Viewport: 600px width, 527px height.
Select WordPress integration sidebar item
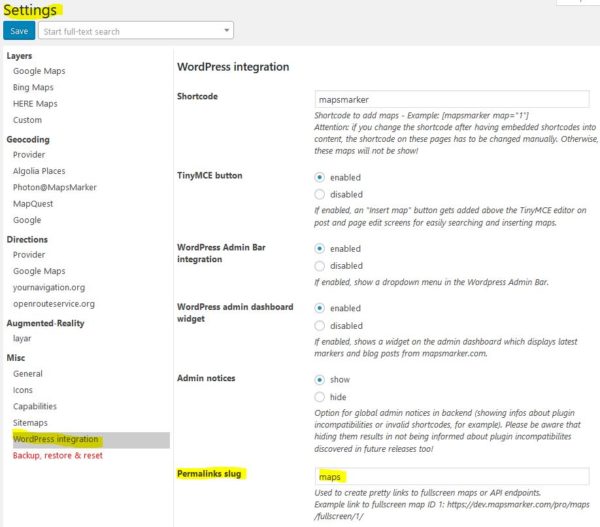(91, 439)
